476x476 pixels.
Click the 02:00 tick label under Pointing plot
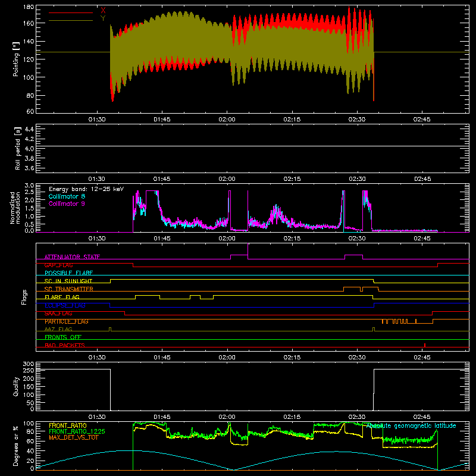227,120
